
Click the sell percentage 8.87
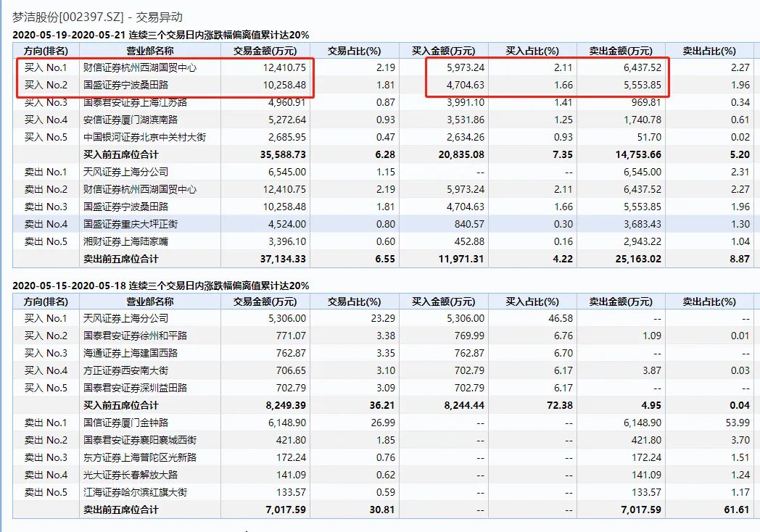click(740, 259)
